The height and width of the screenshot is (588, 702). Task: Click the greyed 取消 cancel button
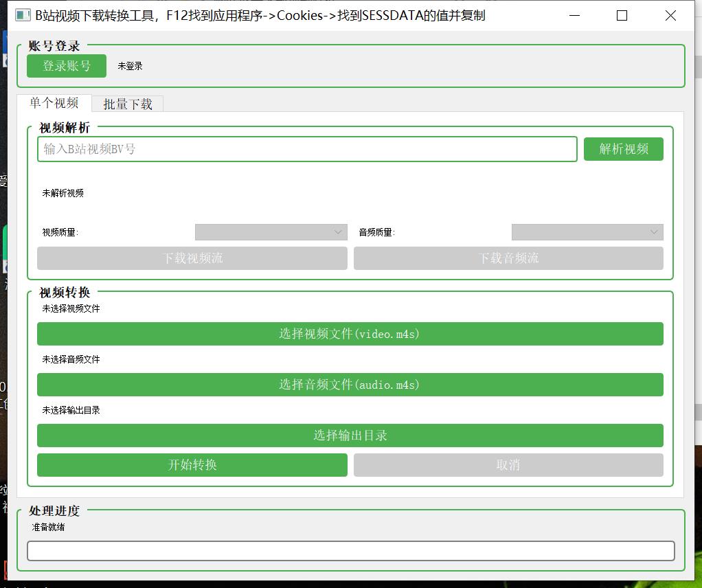point(508,465)
